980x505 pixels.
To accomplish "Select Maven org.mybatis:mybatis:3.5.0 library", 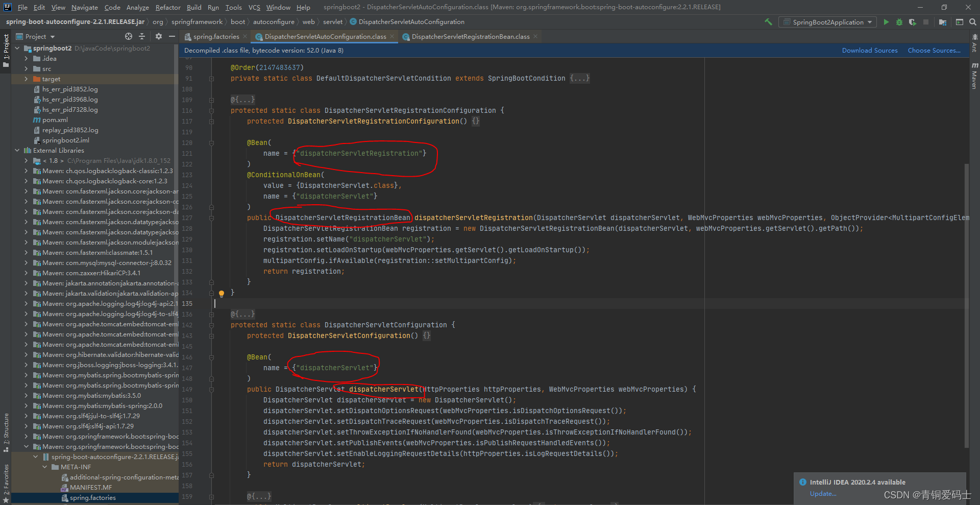I will pyautogui.click(x=91, y=396).
